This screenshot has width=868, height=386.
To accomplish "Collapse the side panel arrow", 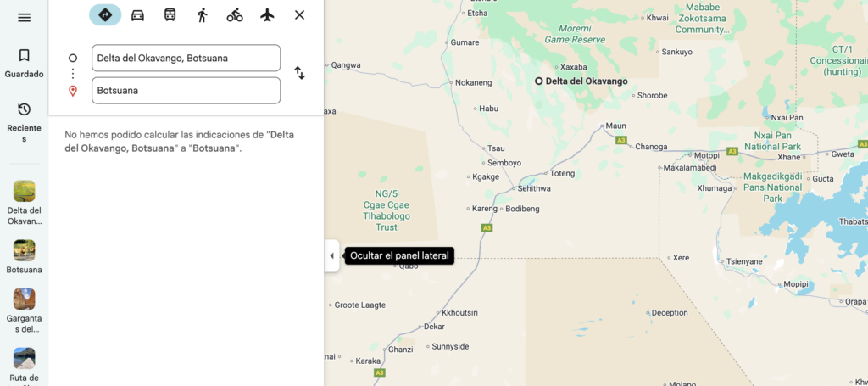I will [331, 255].
